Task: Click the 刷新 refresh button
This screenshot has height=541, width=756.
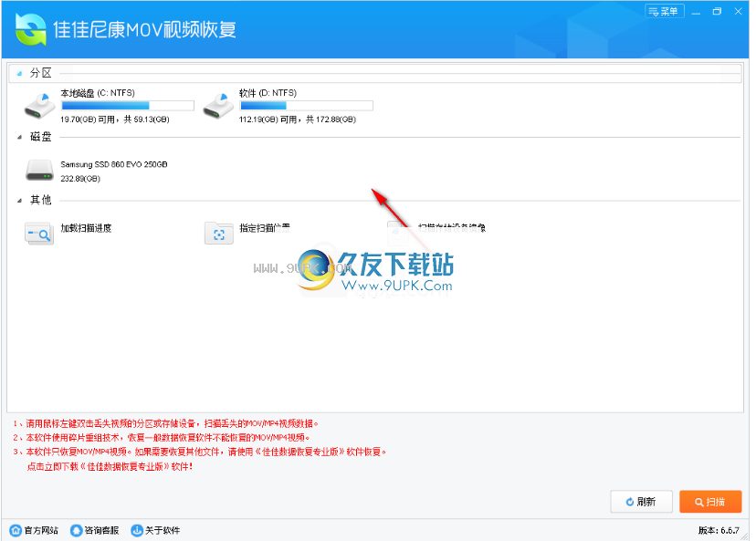Action: click(641, 502)
